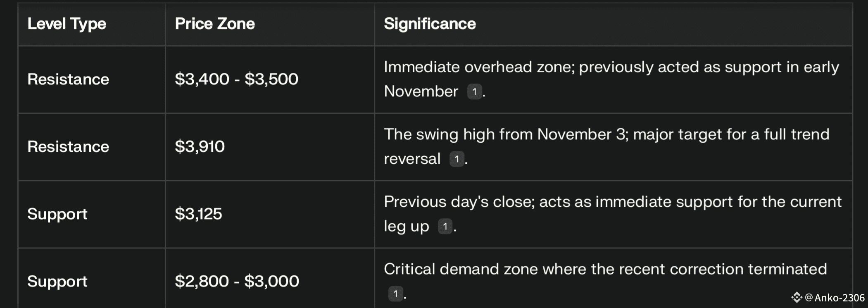
Task: Click the @Anko-2306 username watermark
Action: tap(835, 298)
